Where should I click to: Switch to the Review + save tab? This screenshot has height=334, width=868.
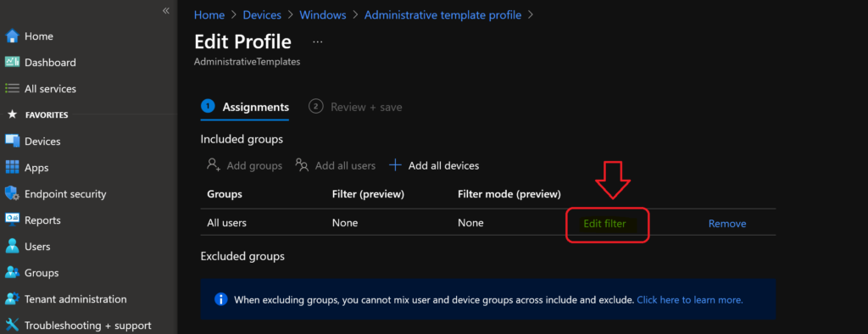[355, 107]
